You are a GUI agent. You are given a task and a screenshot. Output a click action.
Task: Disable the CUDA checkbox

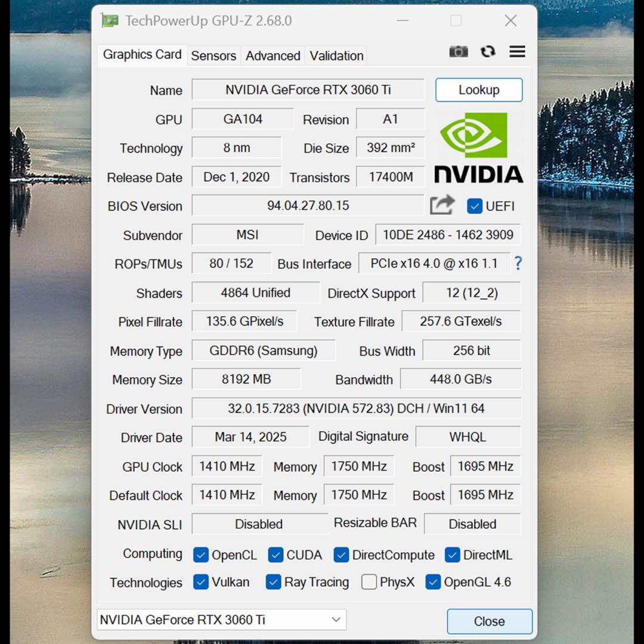pos(275,555)
